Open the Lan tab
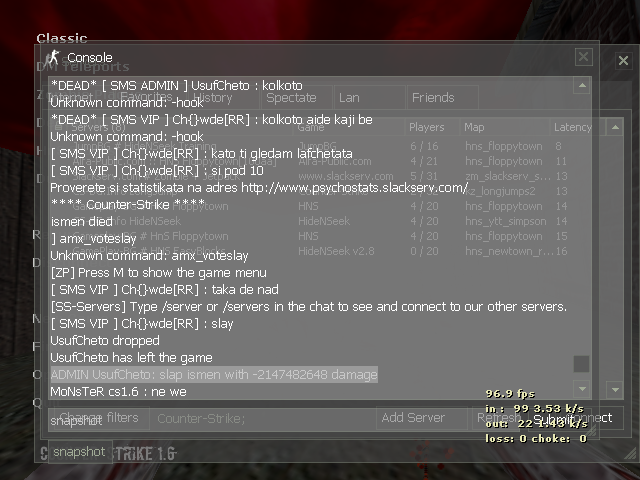 coord(369,98)
